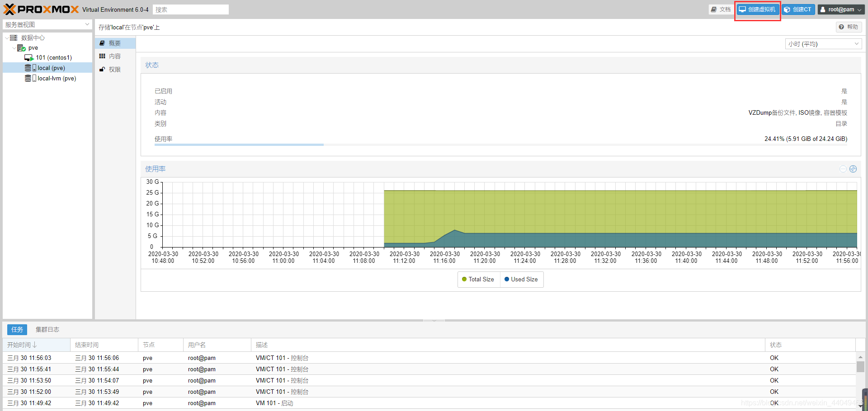
Task: Select VM 101 (centos1) monitor icon
Action: click(29, 58)
